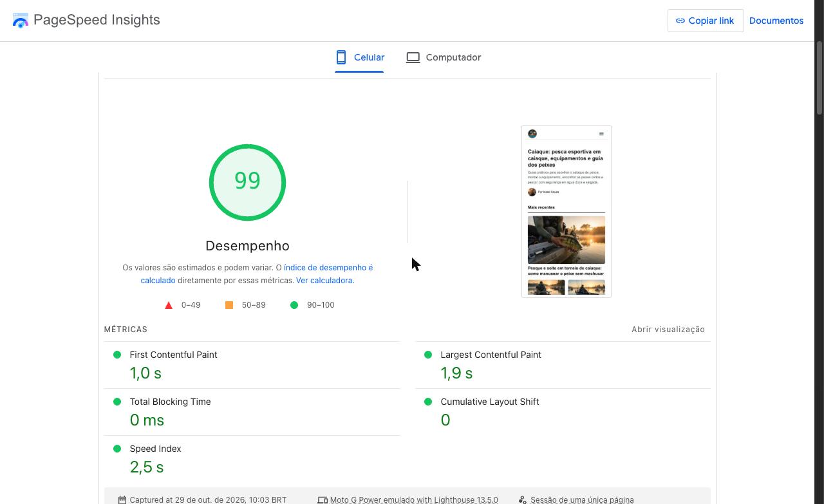This screenshot has height=504, width=824.
Task: Click Sessão de uma única página text
Action: tap(582, 499)
